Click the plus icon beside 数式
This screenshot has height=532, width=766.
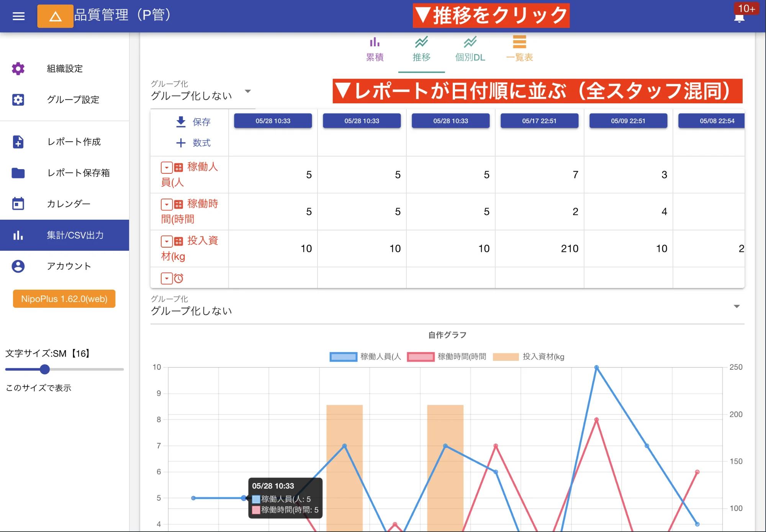pyautogui.click(x=181, y=143)
